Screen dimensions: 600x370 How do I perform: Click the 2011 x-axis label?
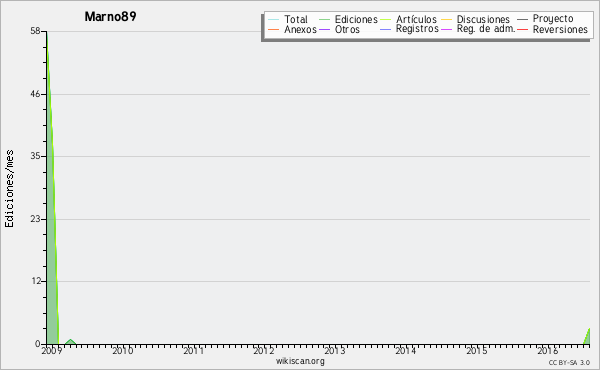click(x=193, y=350)
